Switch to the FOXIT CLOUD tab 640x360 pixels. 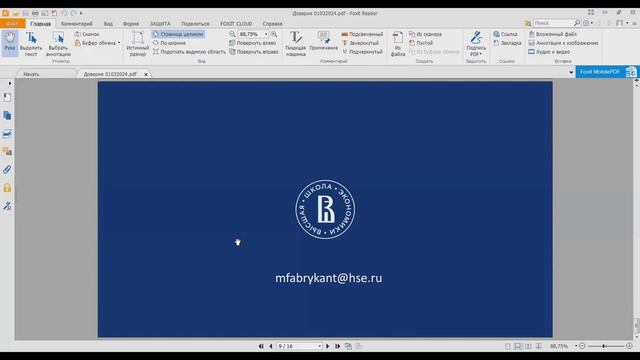(x=236, y=24)
